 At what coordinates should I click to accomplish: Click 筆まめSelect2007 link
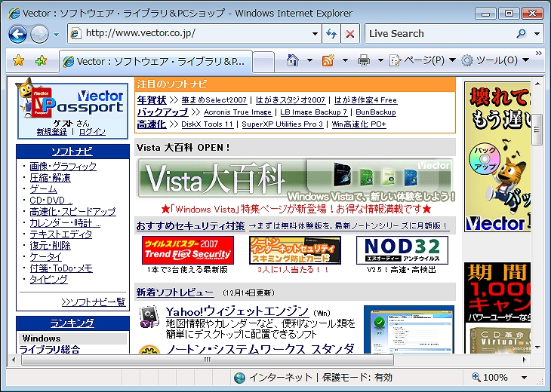pos(214,100)
